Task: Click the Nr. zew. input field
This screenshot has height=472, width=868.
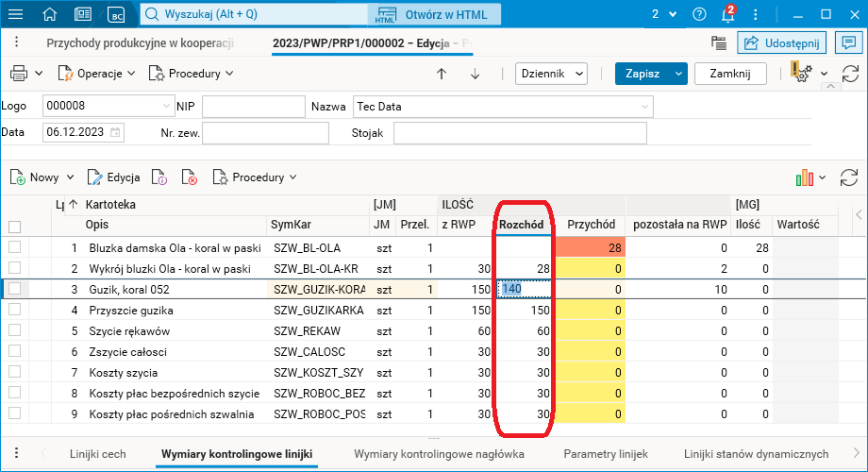Action: pyautogui.click(x=265, y=133)
